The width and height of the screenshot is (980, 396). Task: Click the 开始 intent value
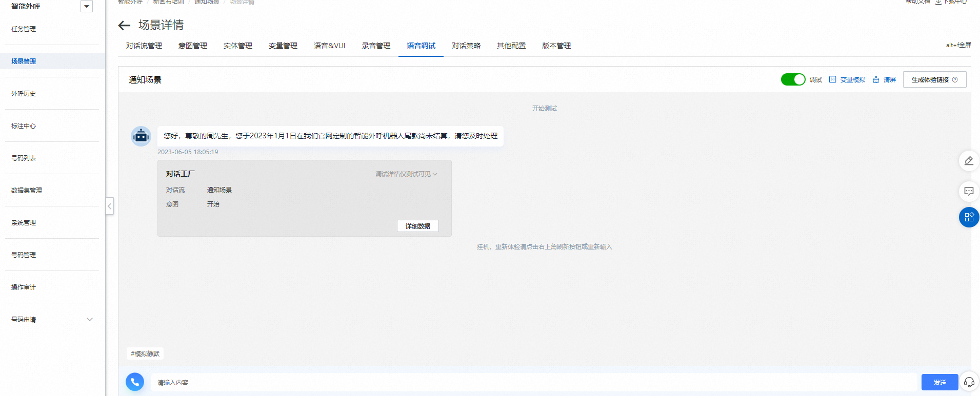[x=213, y=204]
